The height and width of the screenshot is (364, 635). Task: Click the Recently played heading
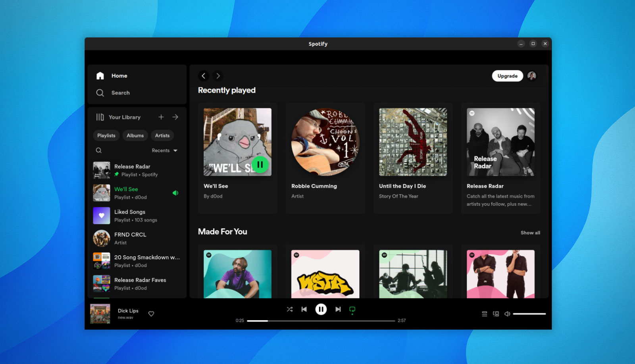[227, 91]
